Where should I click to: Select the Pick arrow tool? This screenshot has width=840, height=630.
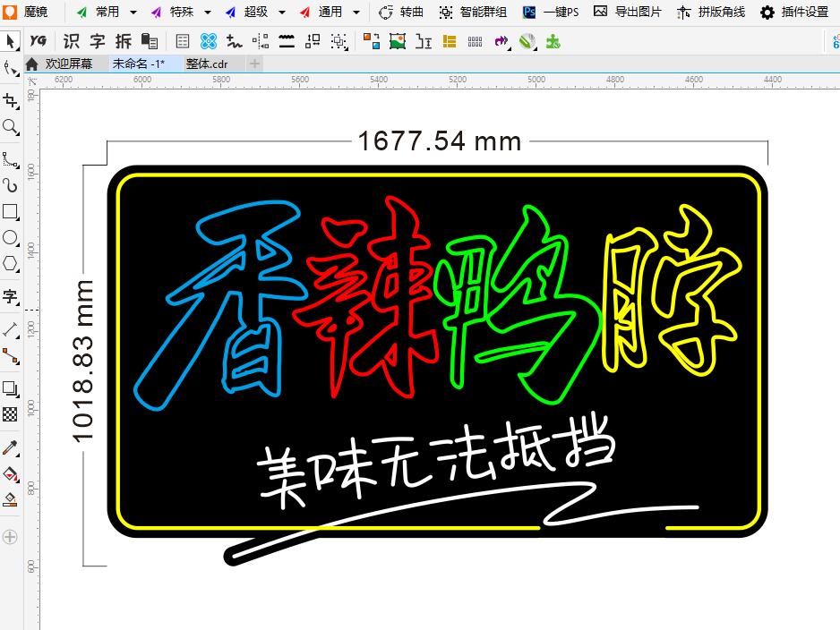10,40
